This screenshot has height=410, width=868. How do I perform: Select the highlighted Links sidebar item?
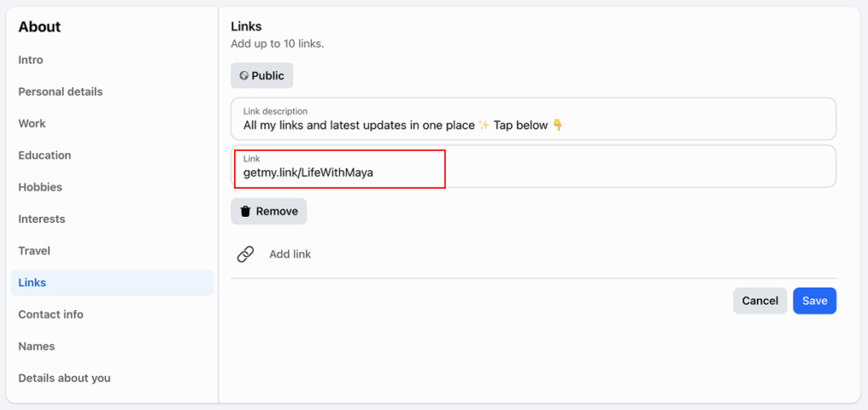point(32,283)
